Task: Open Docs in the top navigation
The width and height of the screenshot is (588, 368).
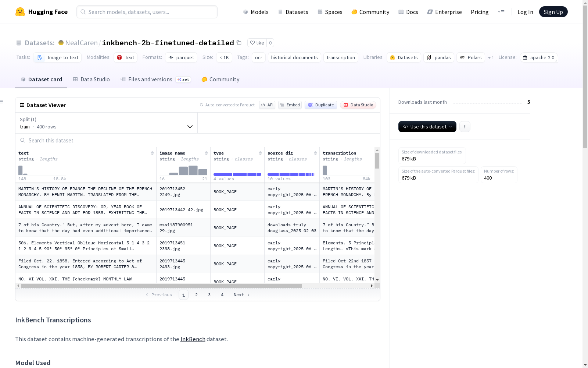Action: (x=408, y=12)
